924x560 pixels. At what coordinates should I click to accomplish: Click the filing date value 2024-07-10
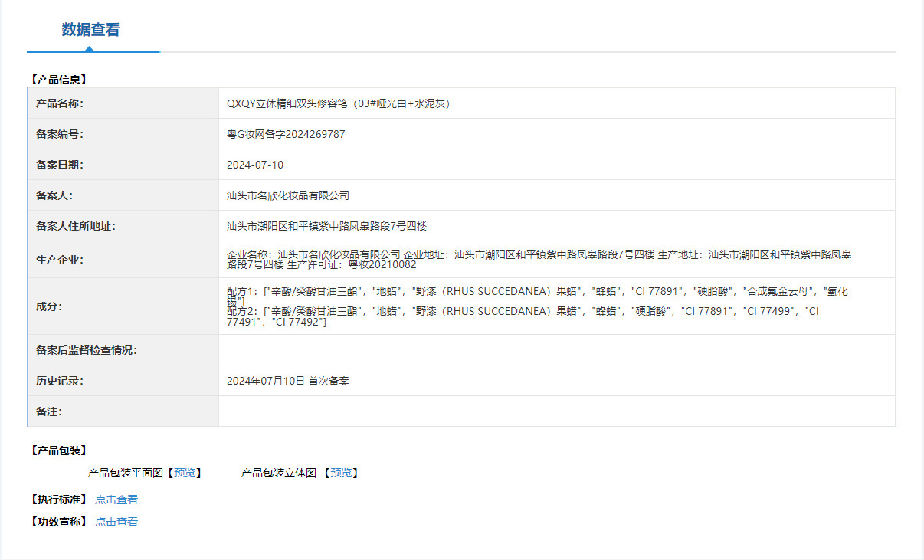point(255,165)
